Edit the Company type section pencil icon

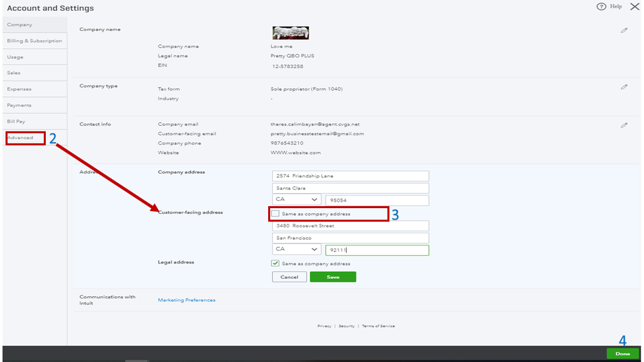pyautogui.click(x=624, y=87)
